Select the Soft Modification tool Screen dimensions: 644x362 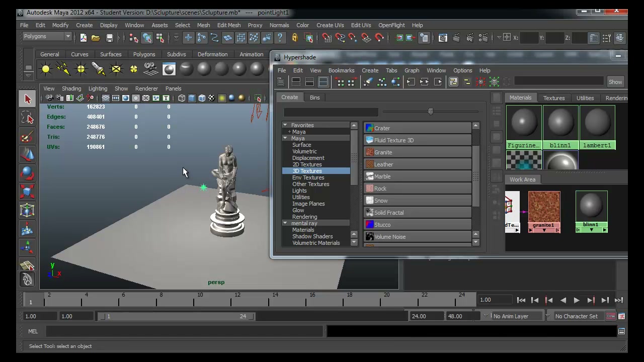(28, 229)
